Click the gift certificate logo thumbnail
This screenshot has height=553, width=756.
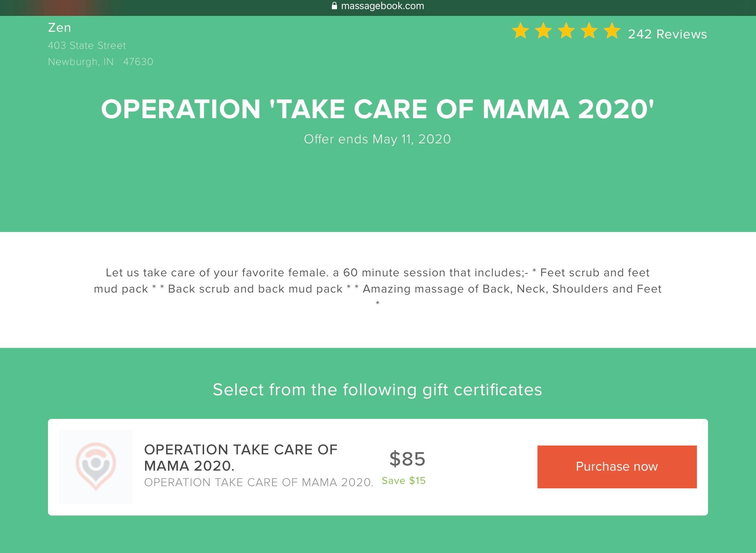pyautogui.click(x=96, y=467)
